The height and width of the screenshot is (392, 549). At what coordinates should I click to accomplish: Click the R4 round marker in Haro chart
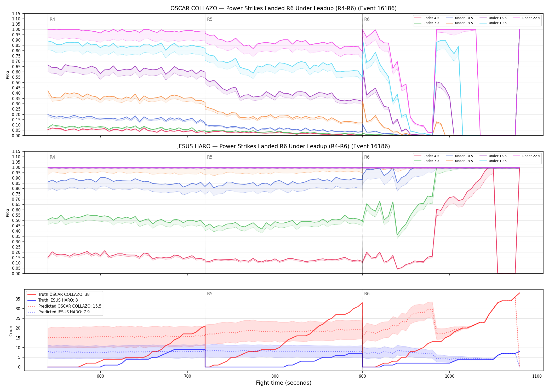pyautogui.click(x=52, y=157)
